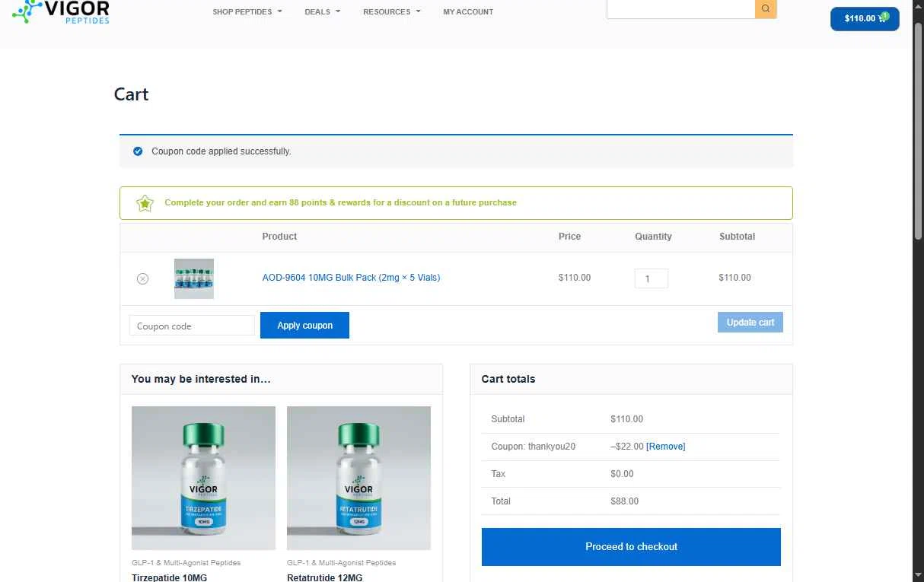Click the earn 88 points rewards notice text
924x582 pixels.
[x=340, y=203]
